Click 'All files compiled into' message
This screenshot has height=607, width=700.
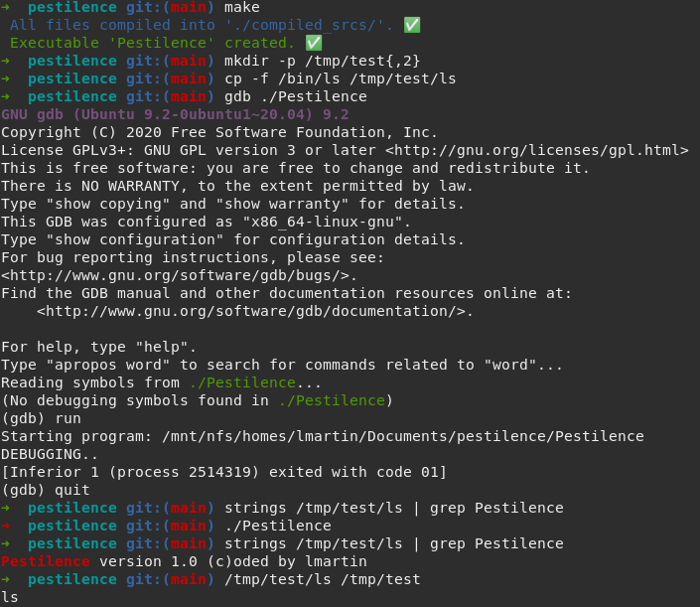coord(202,25)
